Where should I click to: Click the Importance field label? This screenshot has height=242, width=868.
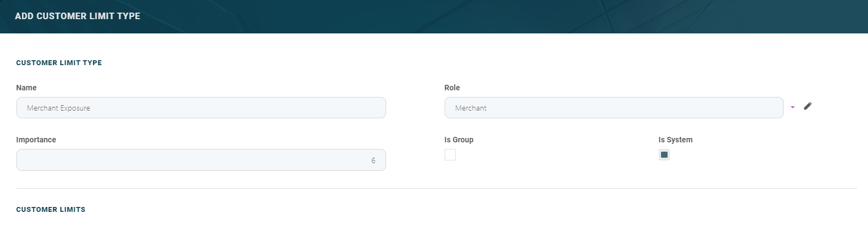pyautogui.click(x=36, y=140)
